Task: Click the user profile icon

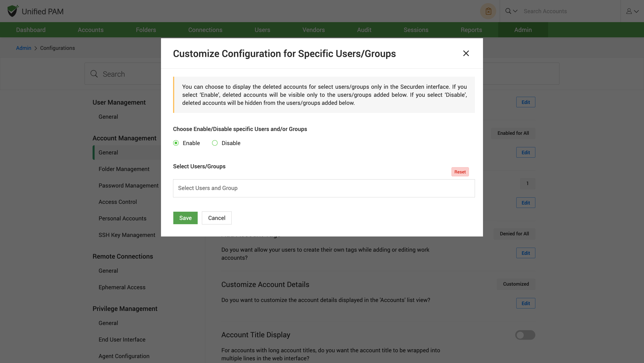Action: pos(629,11)
